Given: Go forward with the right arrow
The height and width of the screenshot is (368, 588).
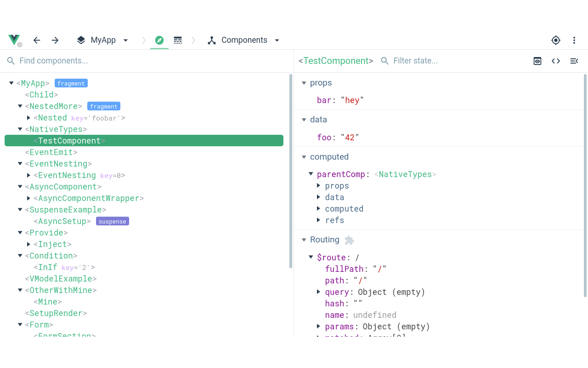Looking at the screenshot, I should (55, 40).
